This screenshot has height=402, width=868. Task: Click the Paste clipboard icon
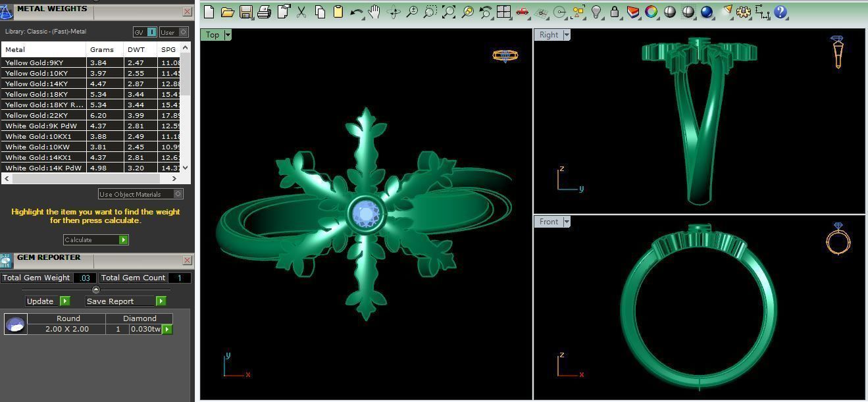(338, 12)
